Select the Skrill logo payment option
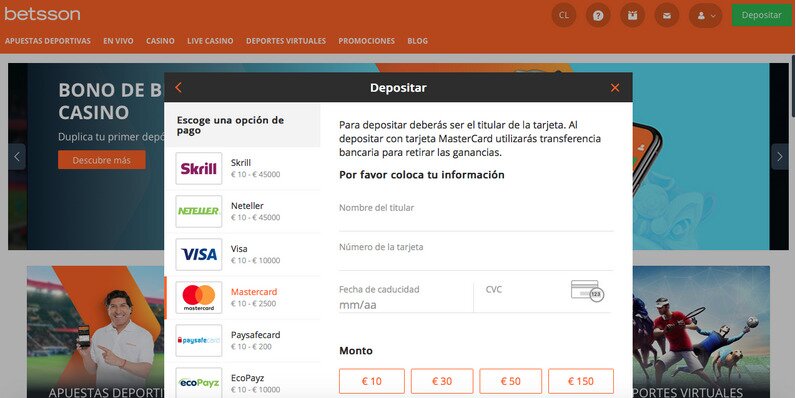796x398 pixels. coord(199,169)
